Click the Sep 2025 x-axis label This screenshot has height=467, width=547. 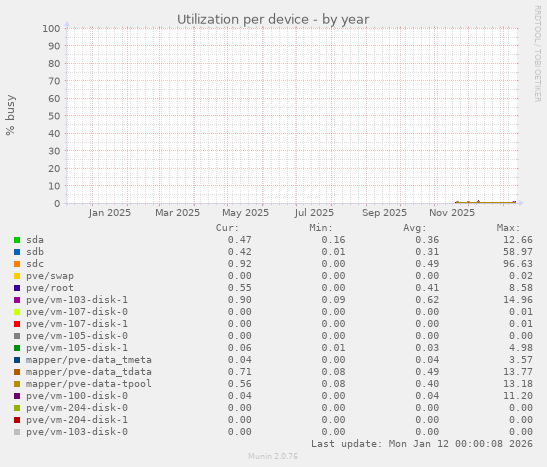click(384, 213)
